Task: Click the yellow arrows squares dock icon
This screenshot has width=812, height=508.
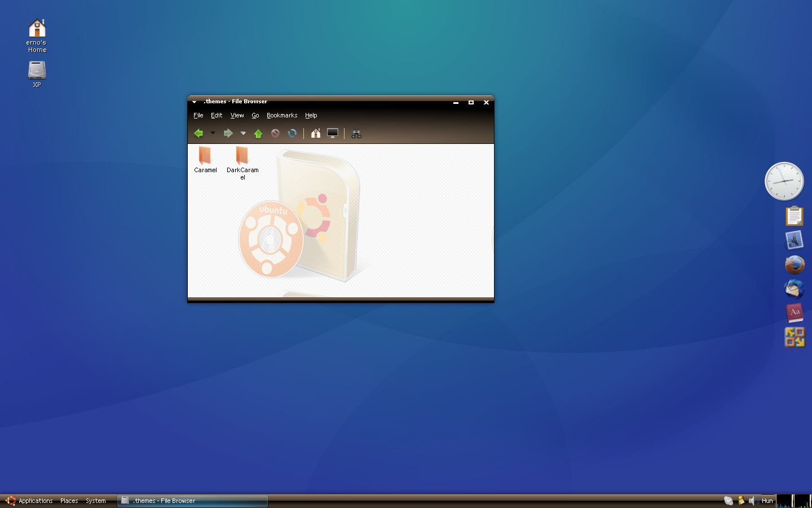Action: point(795,337)
